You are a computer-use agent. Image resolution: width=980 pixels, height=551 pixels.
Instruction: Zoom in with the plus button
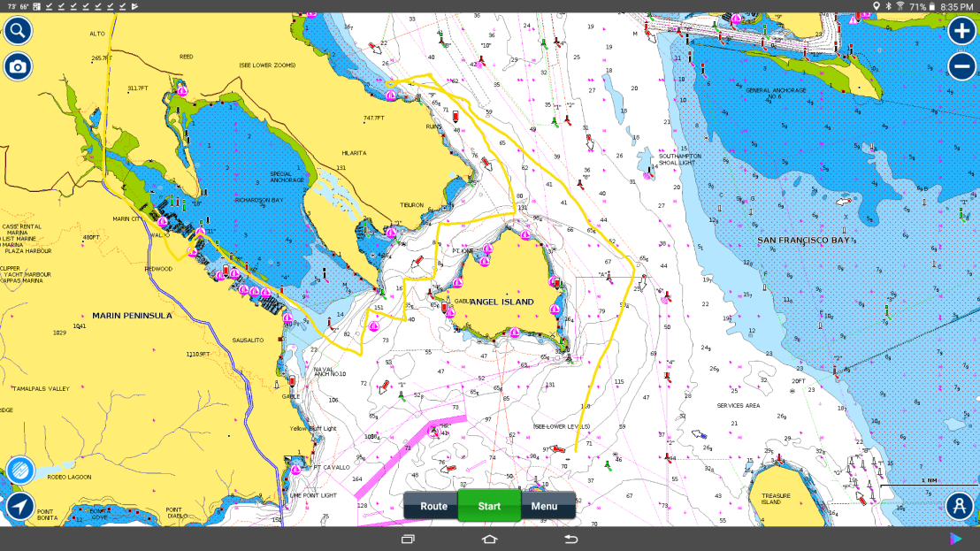click(x=961, y=31)
